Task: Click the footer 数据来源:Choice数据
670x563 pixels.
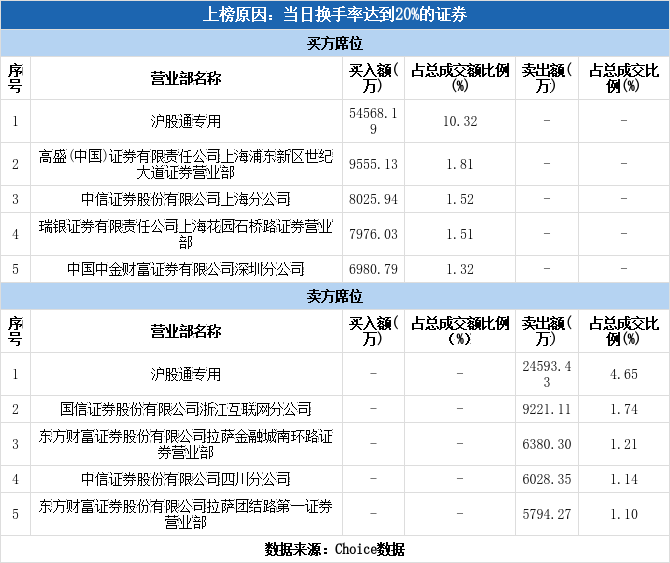Action: click(x=335, y=549)
